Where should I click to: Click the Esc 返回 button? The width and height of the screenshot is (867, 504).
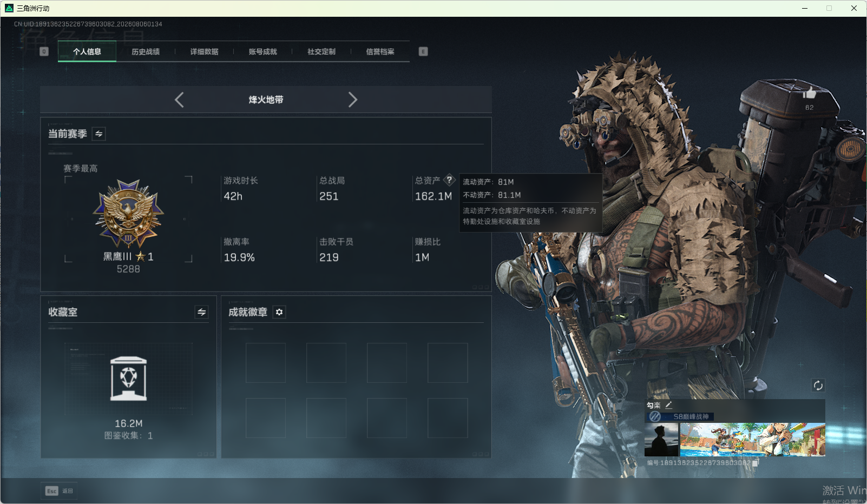click(x=59, y=491)
